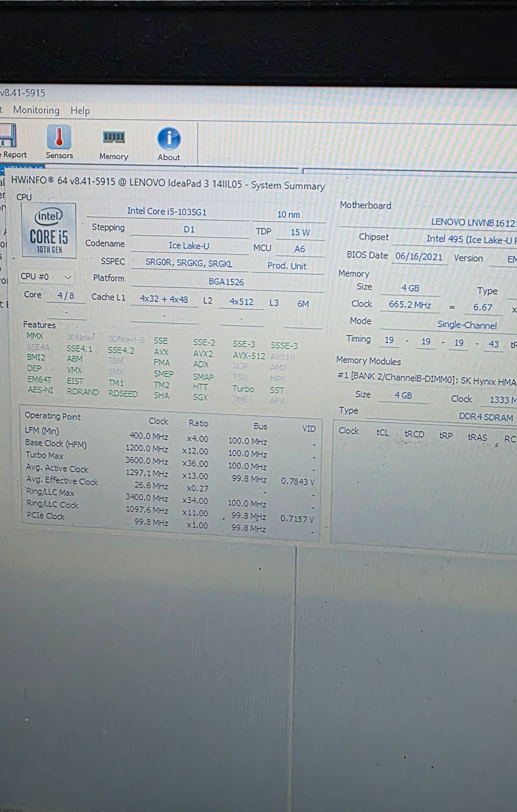
Task: Click the Memory Clock value 665.2 MHz
Action: [410, 304]
